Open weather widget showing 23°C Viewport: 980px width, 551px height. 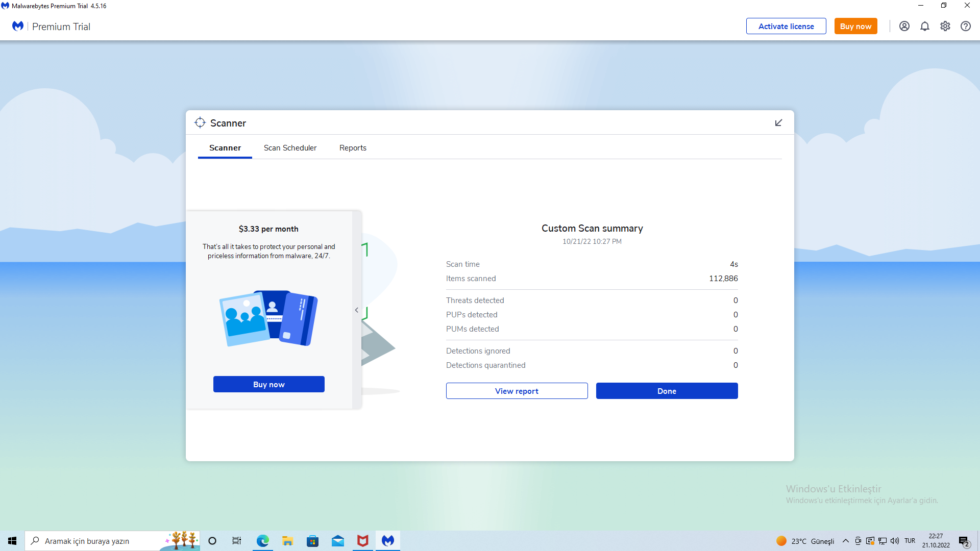(805, 541)
